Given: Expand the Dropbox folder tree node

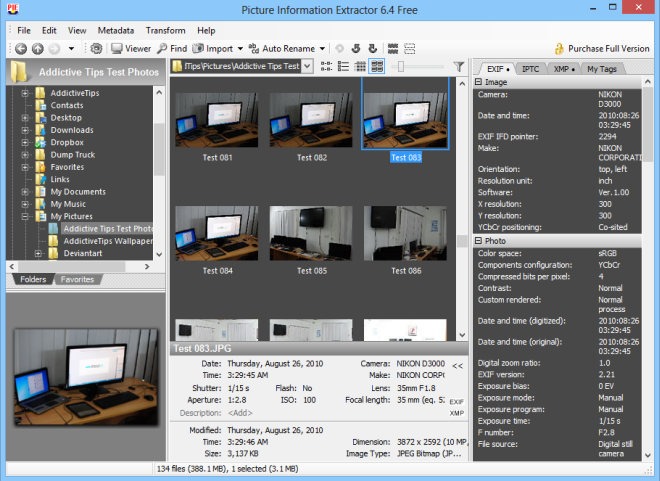Looking at the screenshot, I should click(x=26, y=143).
